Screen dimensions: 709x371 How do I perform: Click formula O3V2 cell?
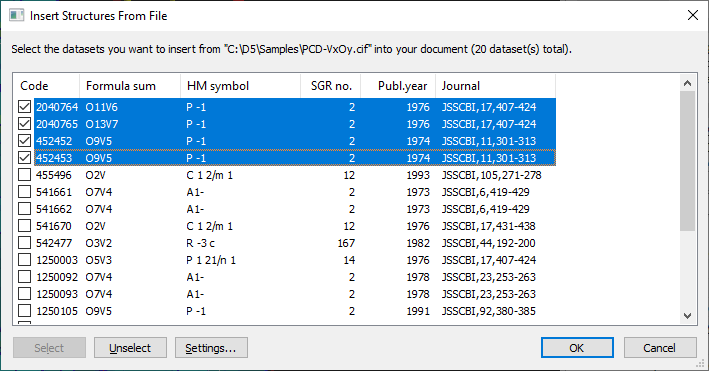99,243
